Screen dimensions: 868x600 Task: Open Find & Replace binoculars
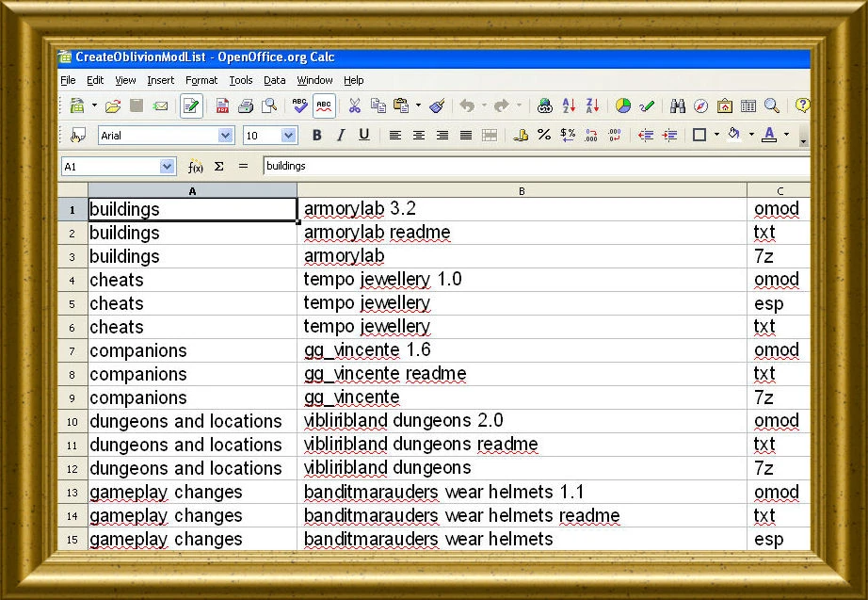point(677,105)
